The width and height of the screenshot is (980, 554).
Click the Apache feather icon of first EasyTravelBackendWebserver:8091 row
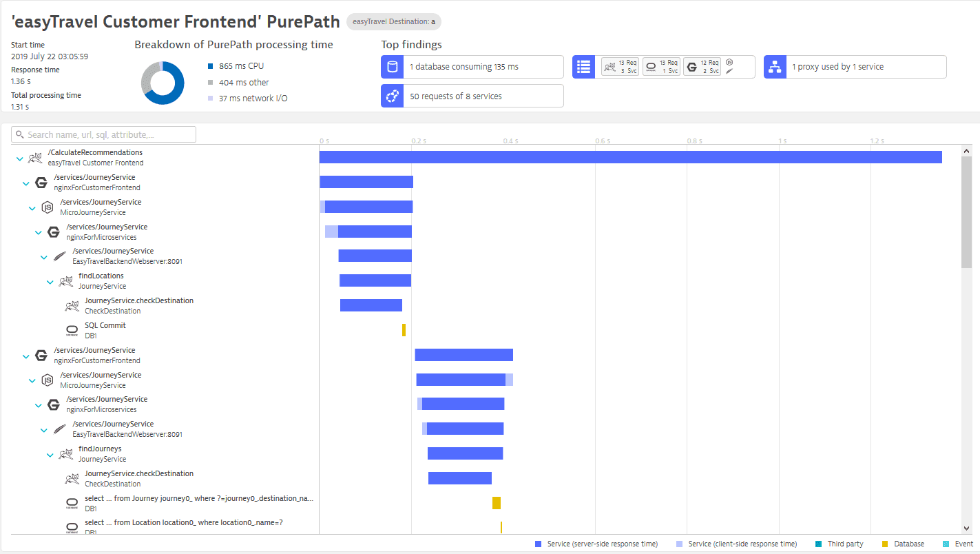(60, 256)
